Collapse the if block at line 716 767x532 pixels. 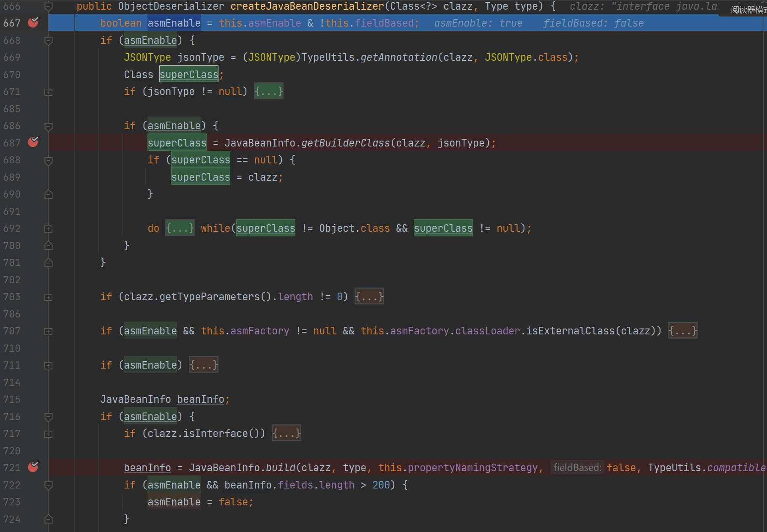[x=49, y=417]
